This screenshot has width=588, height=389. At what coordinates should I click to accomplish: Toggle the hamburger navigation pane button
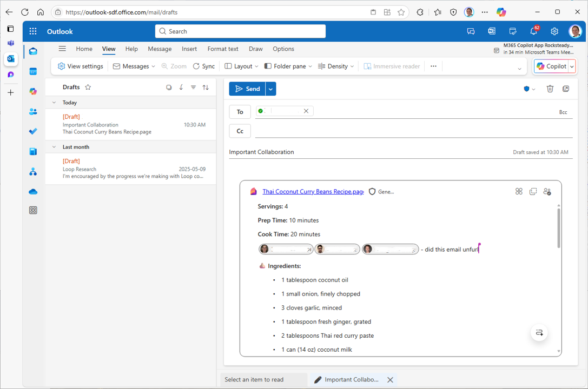click(x=62, y=49)
